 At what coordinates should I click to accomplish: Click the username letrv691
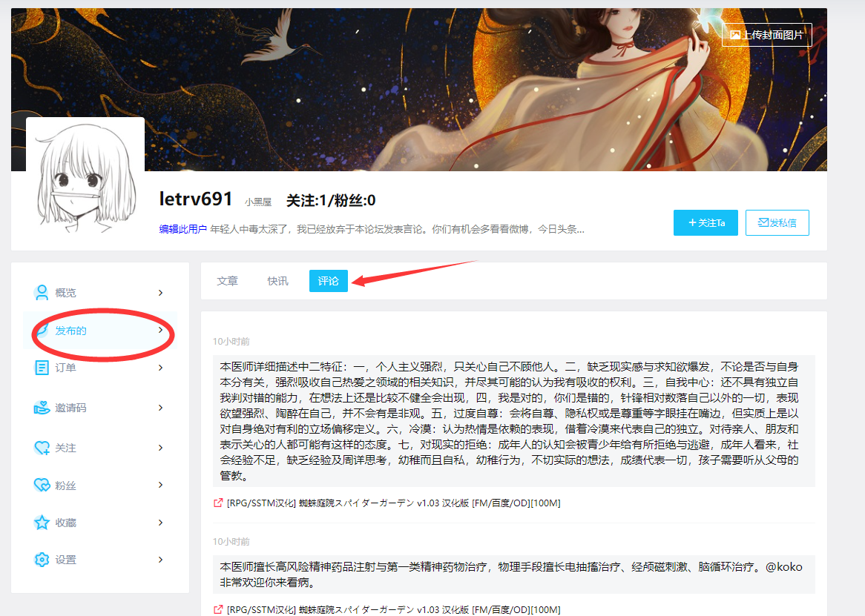[196, 199]
